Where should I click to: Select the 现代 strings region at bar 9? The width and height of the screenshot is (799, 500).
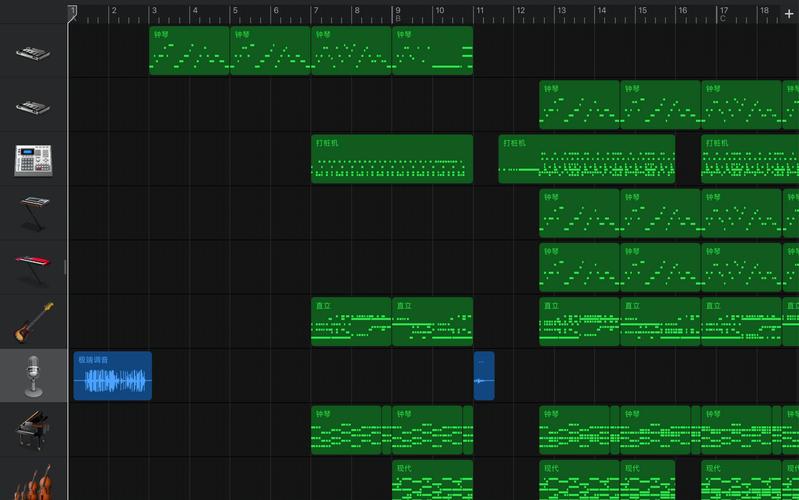click(x=433, y=480)
